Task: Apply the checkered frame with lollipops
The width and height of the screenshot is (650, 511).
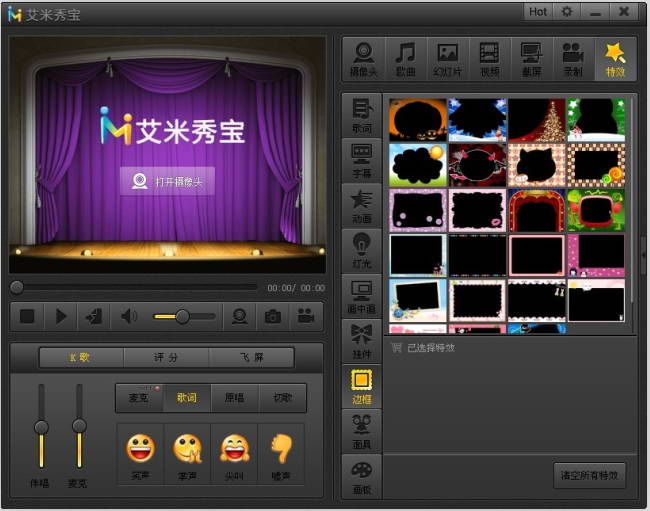Action: (x=596, y=165)
